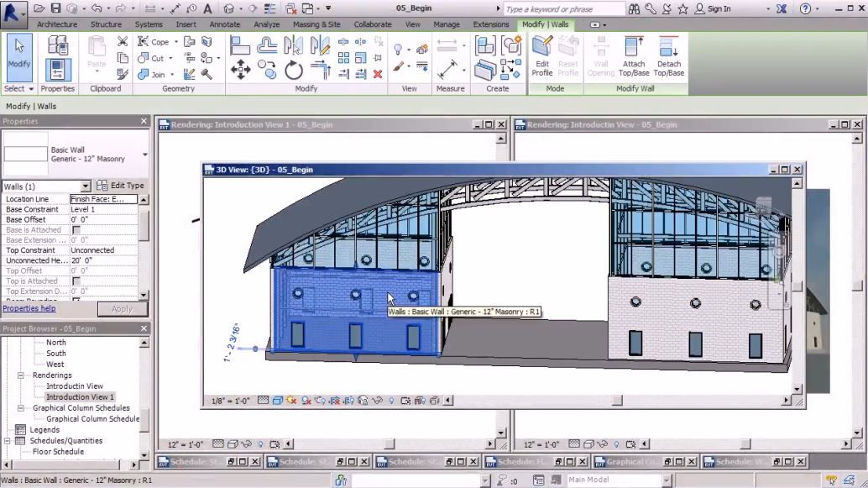The height and width of the screenshot is (488, 868).
Task: Collapse the Renderings tree node
Action: tap(22, 375)
